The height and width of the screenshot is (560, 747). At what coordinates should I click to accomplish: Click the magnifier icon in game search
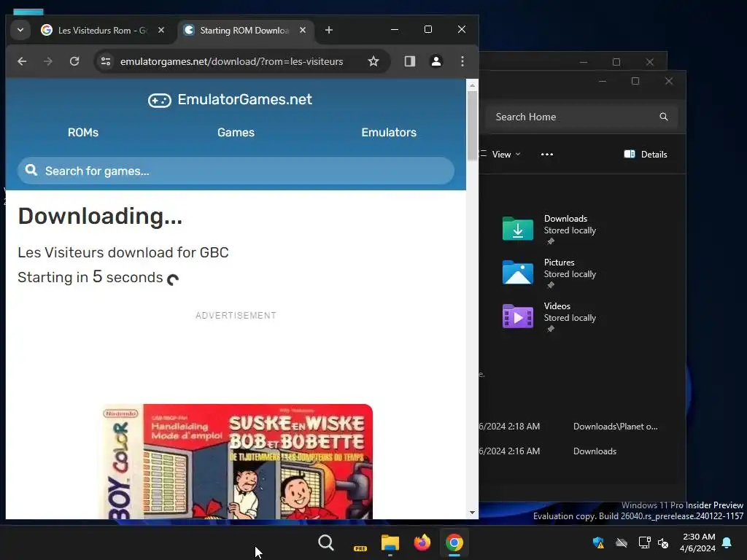(x=31, y=170)
